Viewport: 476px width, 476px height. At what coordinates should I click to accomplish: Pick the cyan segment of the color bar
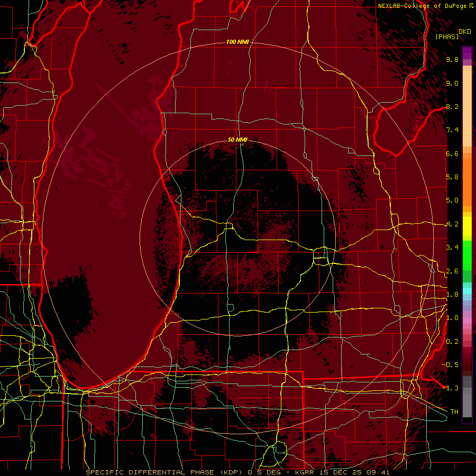pyautogui.click(x=467, y=291)
